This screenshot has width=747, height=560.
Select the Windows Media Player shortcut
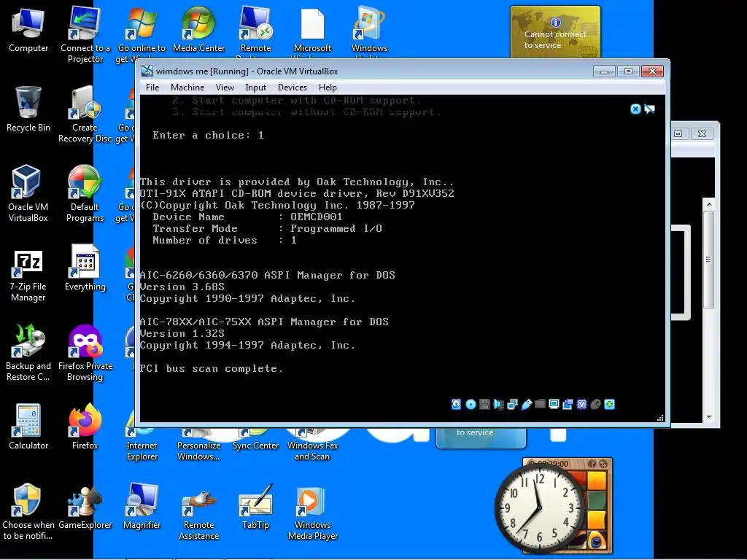pyautogui.click(x=312, y=513)
